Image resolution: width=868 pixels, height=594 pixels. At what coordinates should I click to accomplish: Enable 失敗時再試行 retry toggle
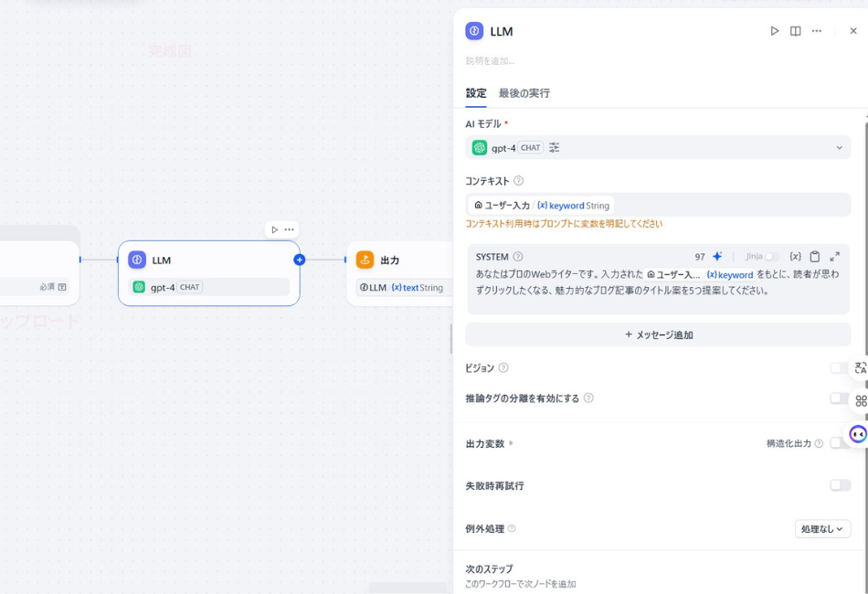coord(839,485)
